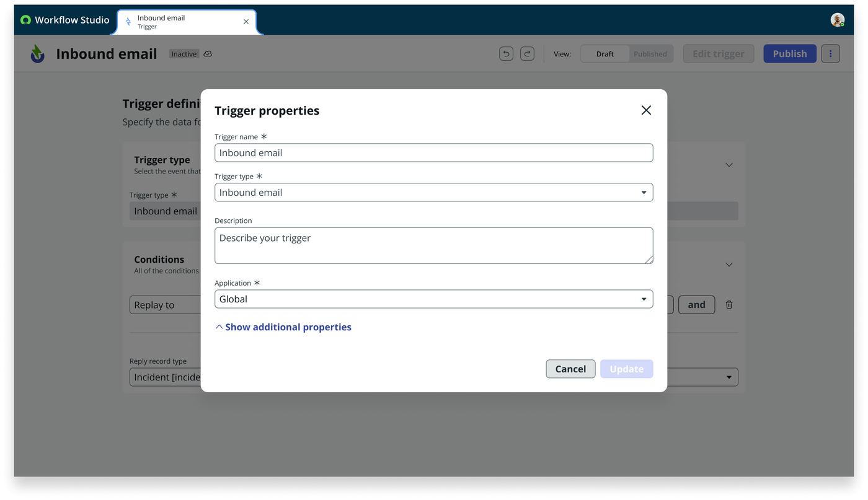The height and width of the screenshot is (500, 868).
Task: Close the Trigger properties dialog
Action: pyautogui.click(x=646, y=110)
